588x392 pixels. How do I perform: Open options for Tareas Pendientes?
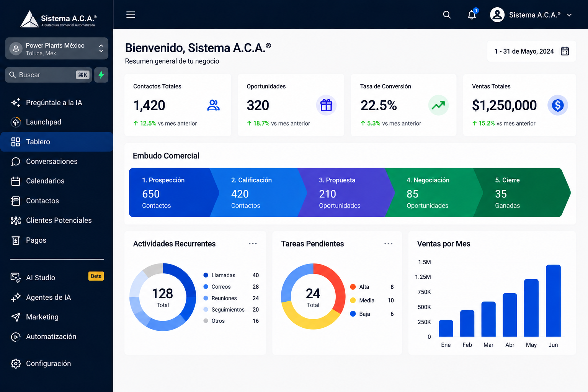click(389, 243)
